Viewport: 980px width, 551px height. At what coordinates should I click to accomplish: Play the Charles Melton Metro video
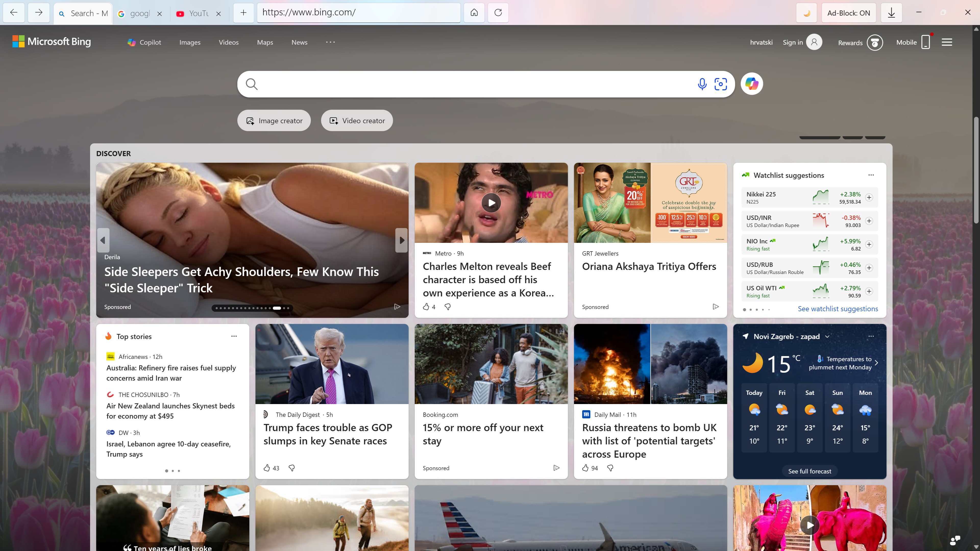(491, 203)
